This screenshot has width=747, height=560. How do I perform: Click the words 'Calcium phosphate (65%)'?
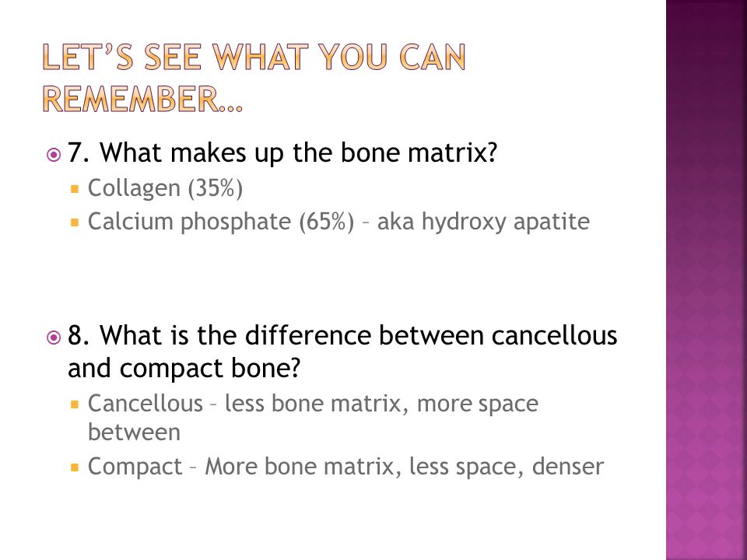point(221,222)
